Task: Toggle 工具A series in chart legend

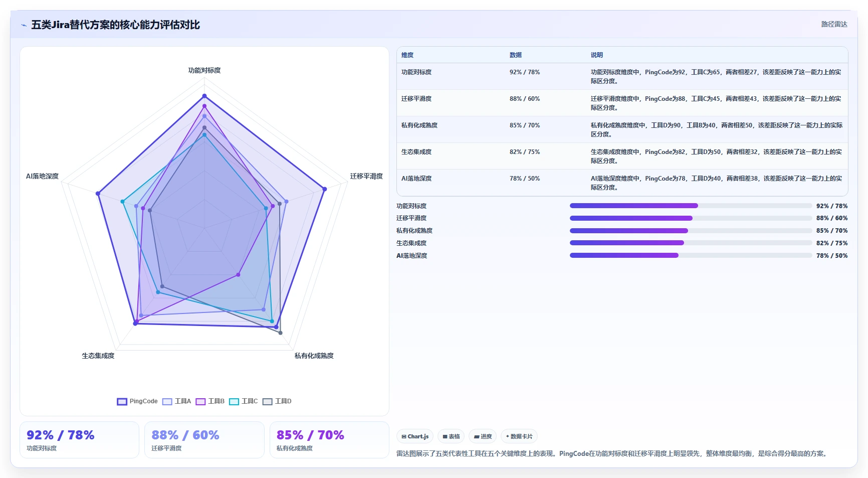Action: click(x=177, y=401)
